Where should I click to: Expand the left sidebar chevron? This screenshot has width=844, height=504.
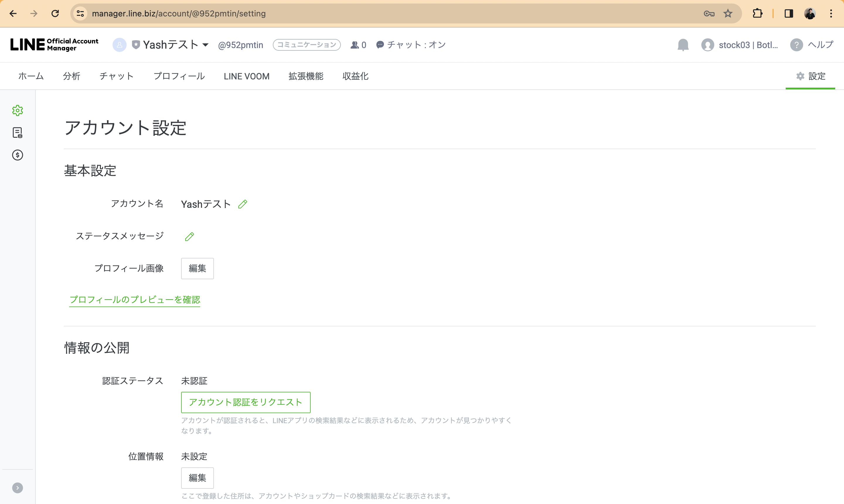pyautogui.click(x=17, y=488)
